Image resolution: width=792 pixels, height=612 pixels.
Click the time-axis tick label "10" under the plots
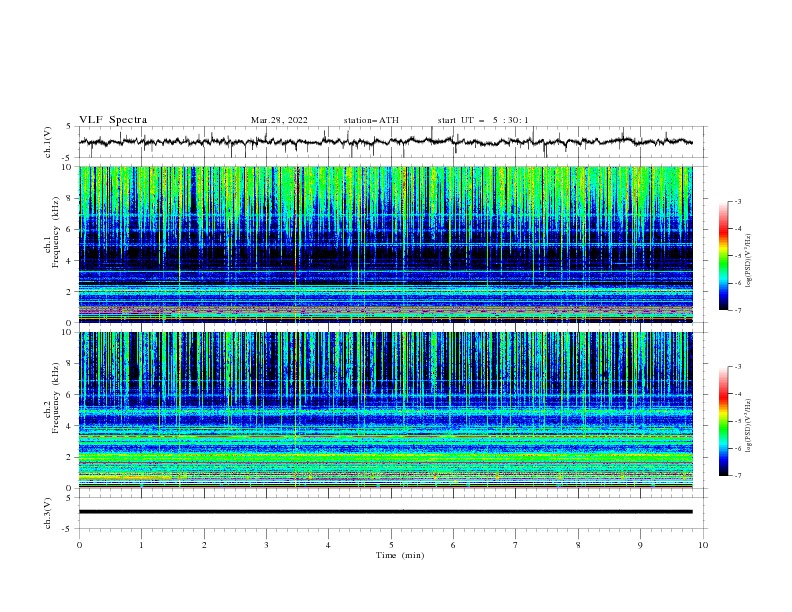pos(703,545)
